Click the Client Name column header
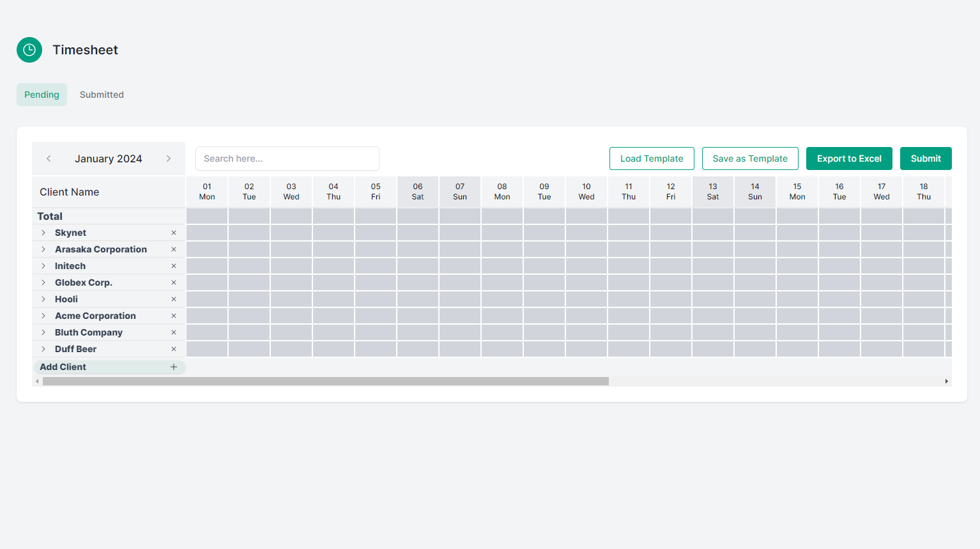Screen dimensions: 980x549 click(x=69, y=192)
